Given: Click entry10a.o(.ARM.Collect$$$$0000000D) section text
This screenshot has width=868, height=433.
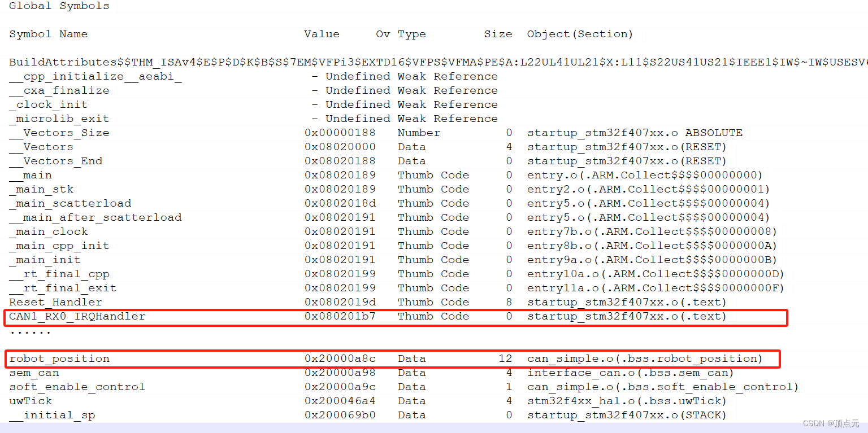Looking at the screenshot, I should pyautogui.click(x=656, y=274).
